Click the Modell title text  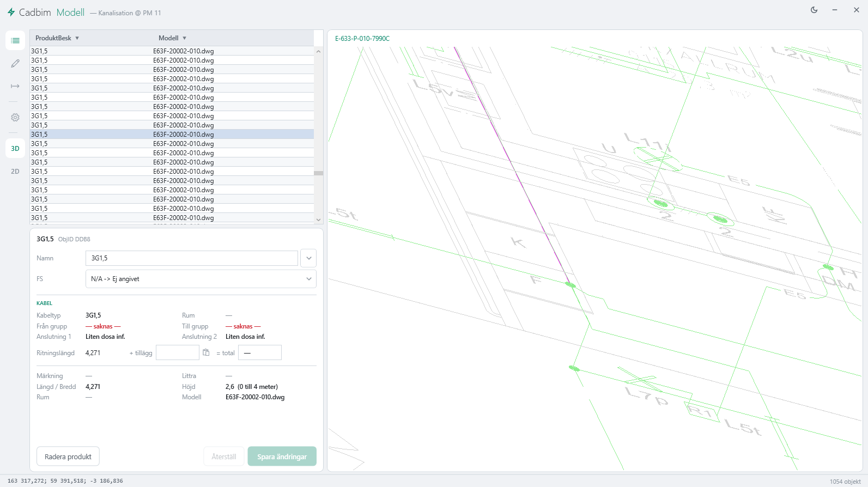coord(70,12)
